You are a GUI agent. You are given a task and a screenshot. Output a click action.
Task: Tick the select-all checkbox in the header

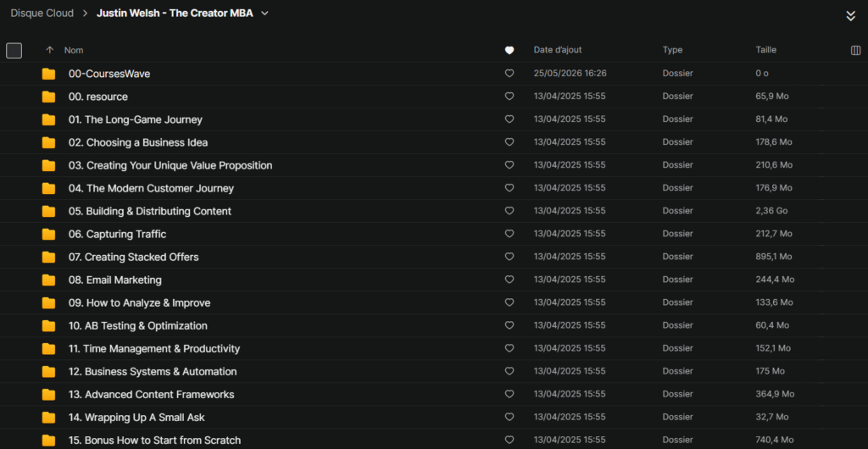(14, 50)
